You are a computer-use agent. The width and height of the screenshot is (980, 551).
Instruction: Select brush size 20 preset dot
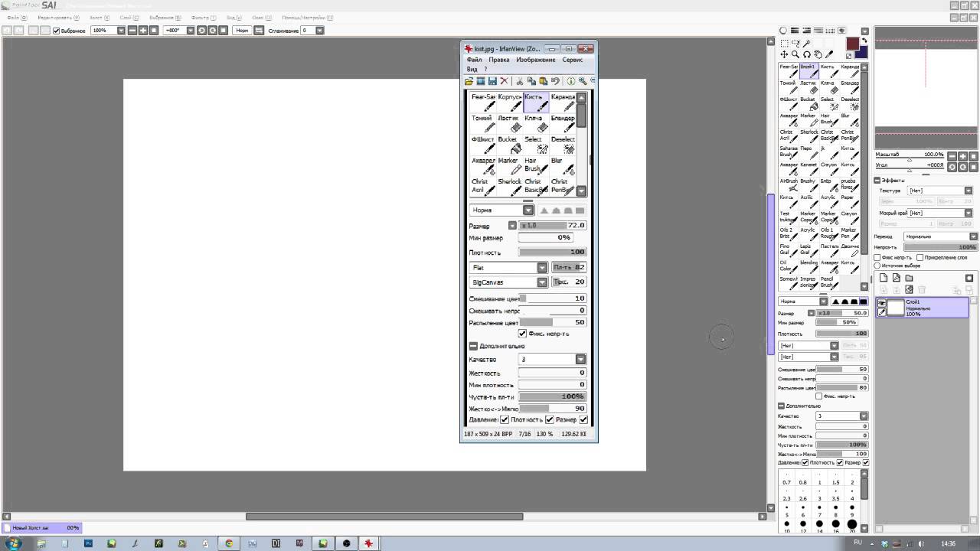point(852,525)
